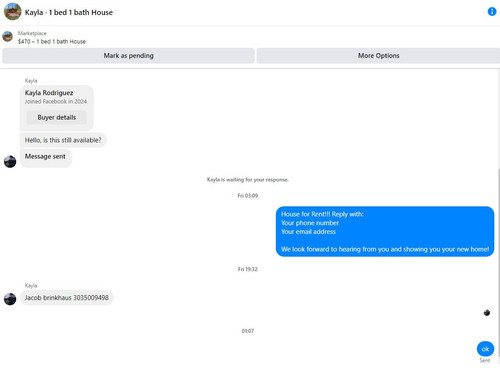Screen dimensions: 500x368
Task: View Buyer details for Kayla Rodriguez
Action: tap(57, 117)
